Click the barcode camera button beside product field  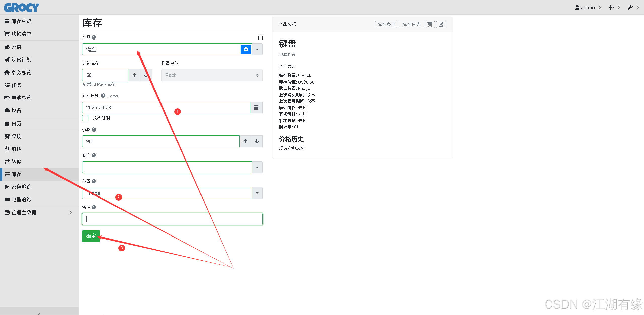pos(246,49)
